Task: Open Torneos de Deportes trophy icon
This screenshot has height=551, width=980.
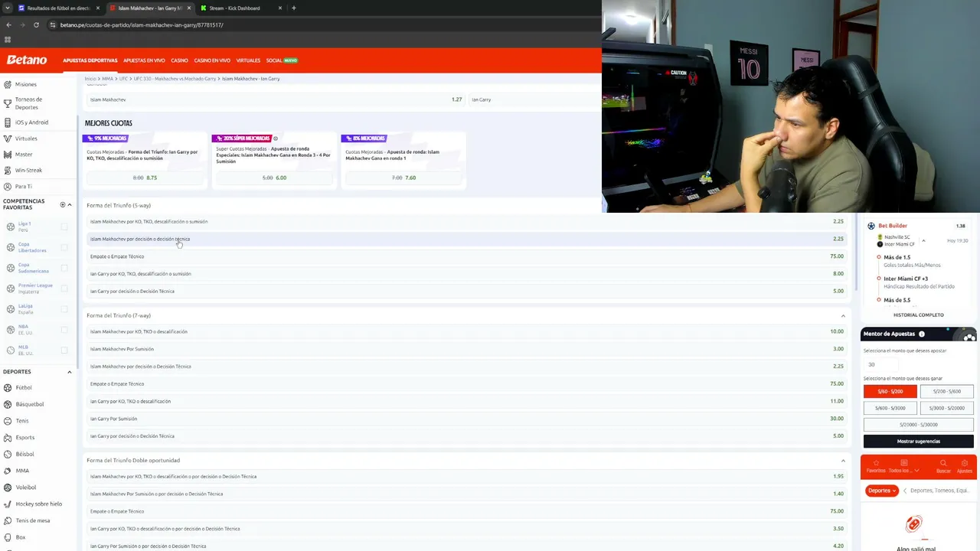Action: tap(7, 103)
